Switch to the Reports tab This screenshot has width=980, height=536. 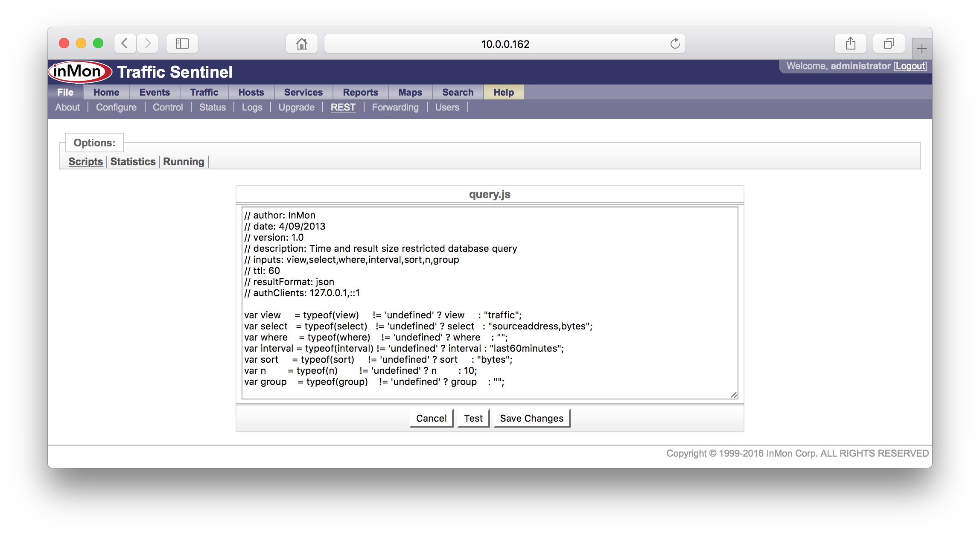(361, 92)
